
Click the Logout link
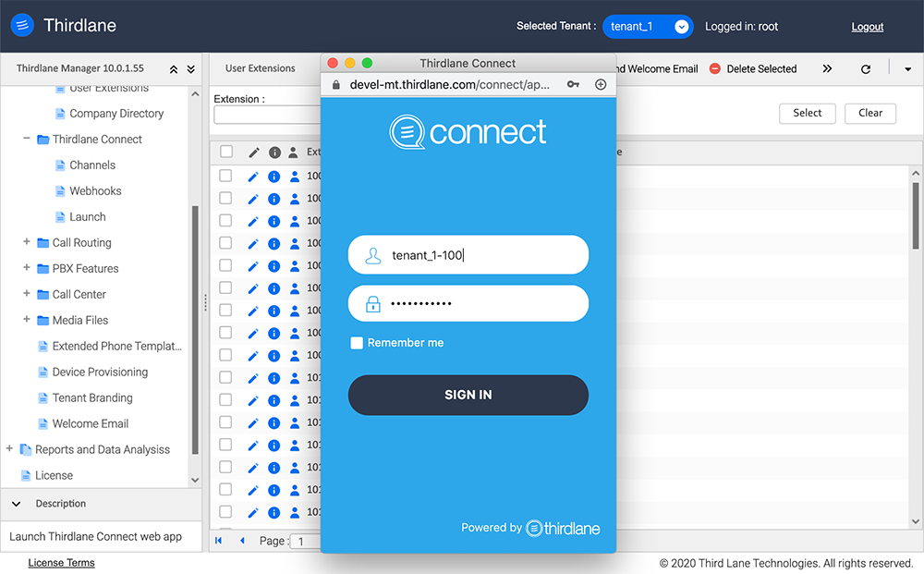[x=867, y=27]
